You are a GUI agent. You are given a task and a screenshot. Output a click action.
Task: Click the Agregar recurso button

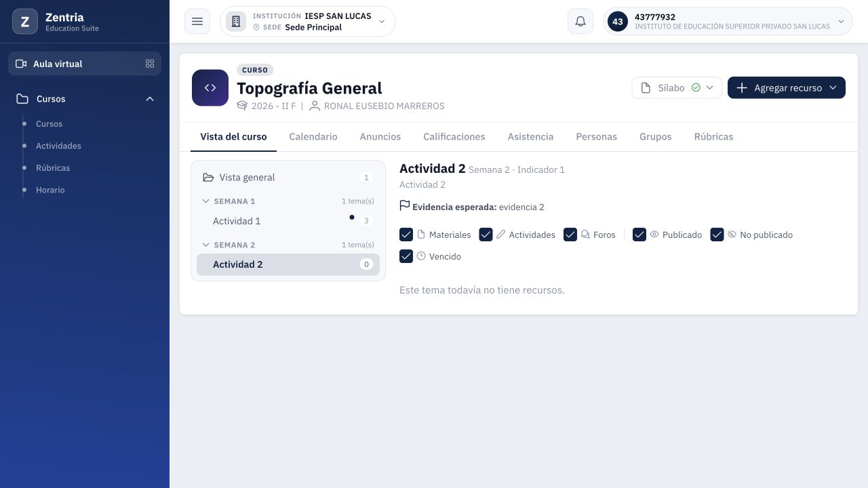pyautogui.click(x=787, y=87)
